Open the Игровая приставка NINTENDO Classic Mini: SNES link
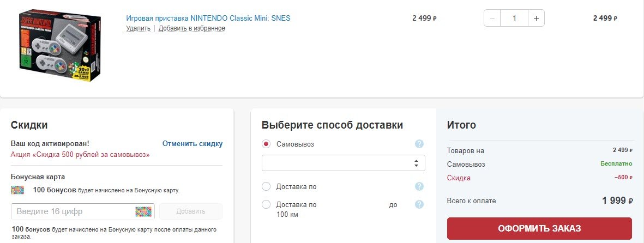Viewport: 644px width, 243px height. 208,18
